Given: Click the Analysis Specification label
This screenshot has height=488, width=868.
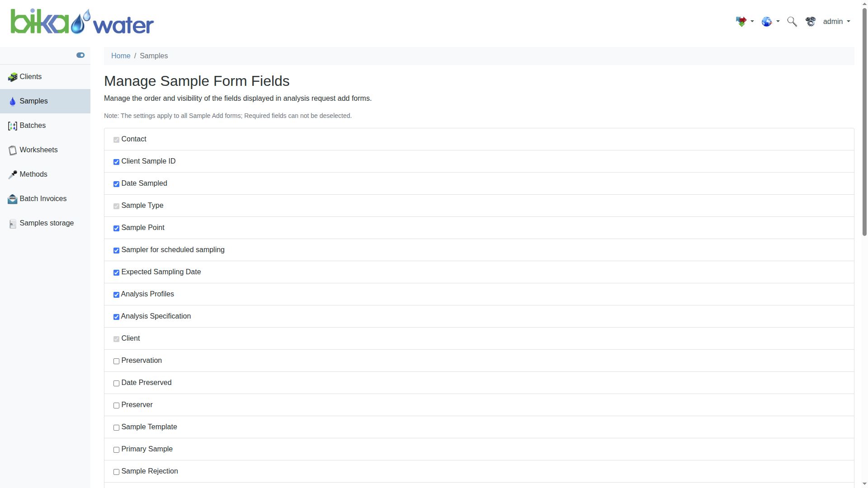Looking at the screenshot, I should [156, 316].
